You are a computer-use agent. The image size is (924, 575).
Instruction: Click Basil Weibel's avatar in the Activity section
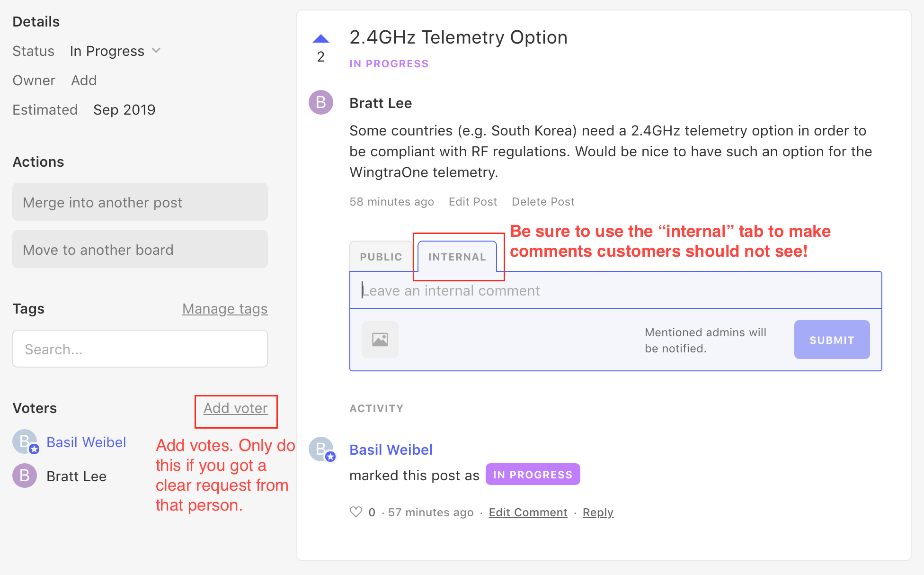(x=321, y=449)
